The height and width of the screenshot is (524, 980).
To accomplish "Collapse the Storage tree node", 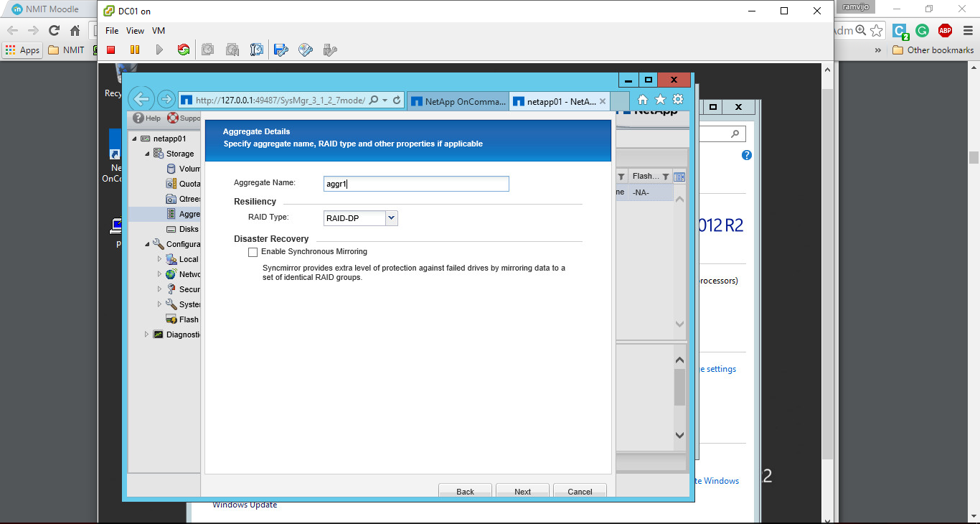I will pos(148,154).
